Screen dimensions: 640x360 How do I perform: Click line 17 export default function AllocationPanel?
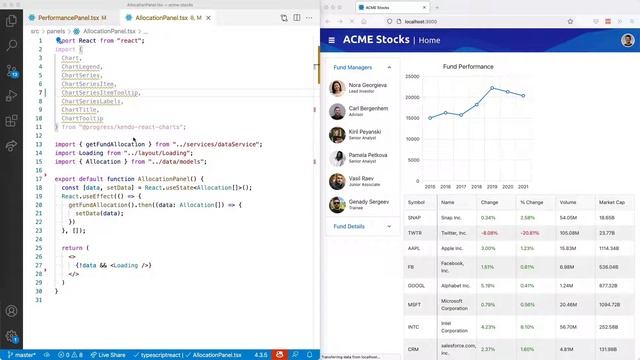click(x=129, y=179)
